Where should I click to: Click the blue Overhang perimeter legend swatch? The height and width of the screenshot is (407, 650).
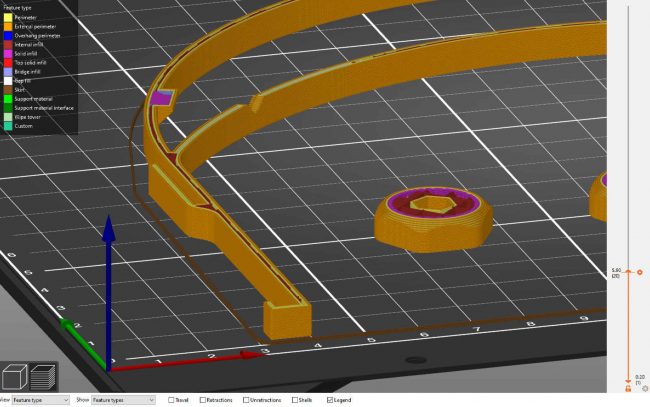8,35
